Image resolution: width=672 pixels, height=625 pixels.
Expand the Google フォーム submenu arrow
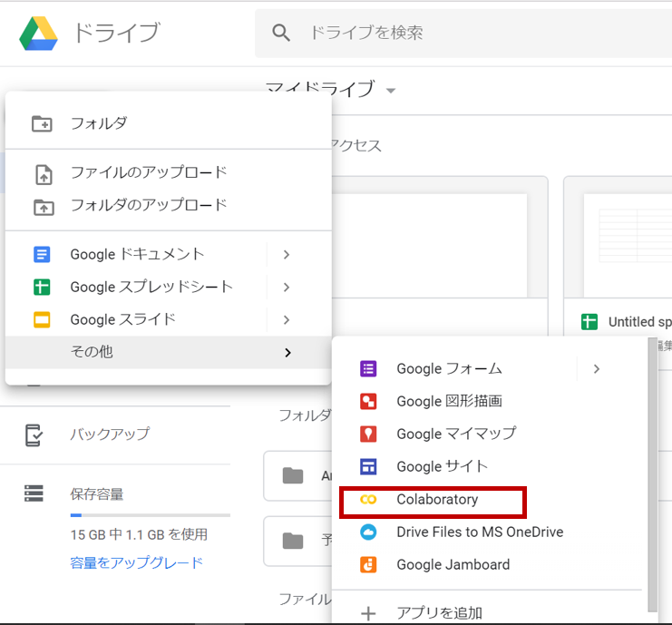pos(597,368)
